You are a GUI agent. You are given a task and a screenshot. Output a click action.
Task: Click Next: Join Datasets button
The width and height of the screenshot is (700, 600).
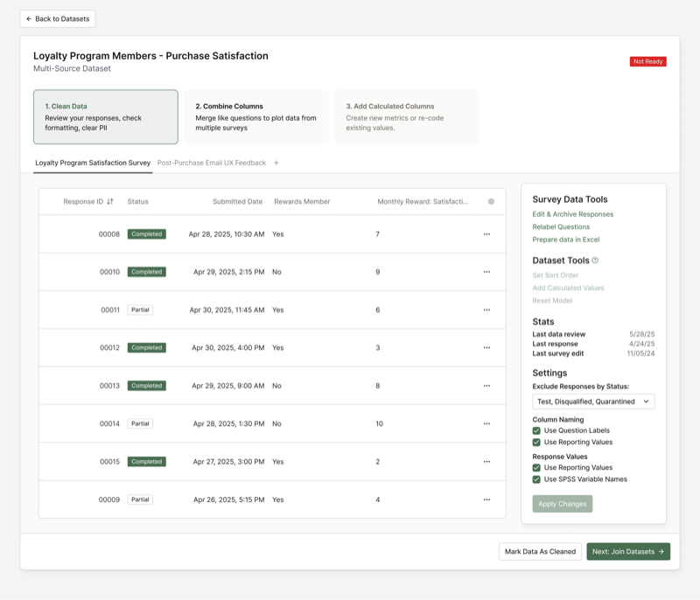click(628, 551)
